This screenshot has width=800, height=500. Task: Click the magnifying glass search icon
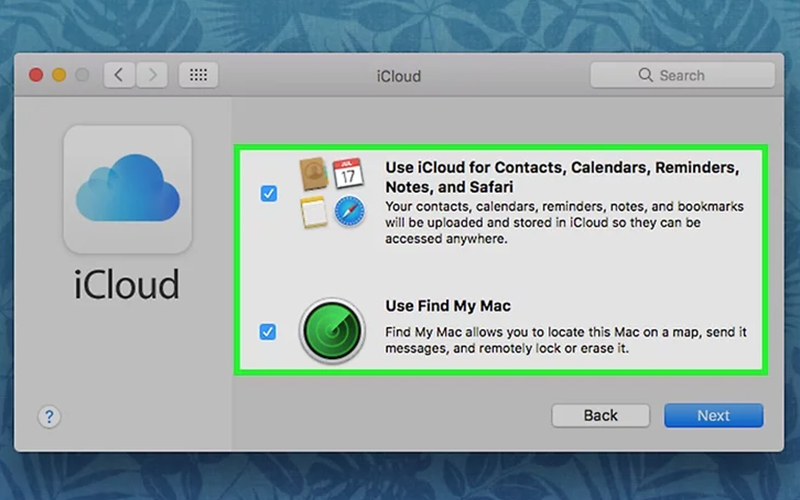[x=645, y=75]
